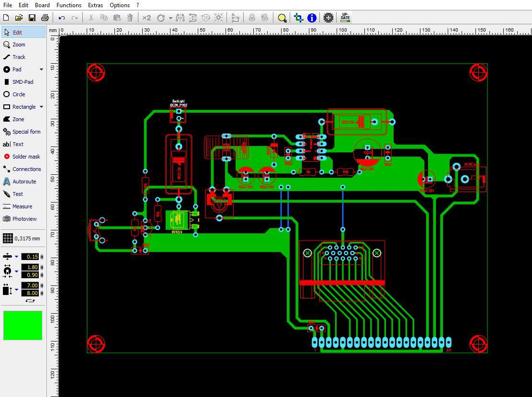532x397 pixels.
Task: Expand the Pad shape dropdown arrow
Action: [x=41, y=69]
